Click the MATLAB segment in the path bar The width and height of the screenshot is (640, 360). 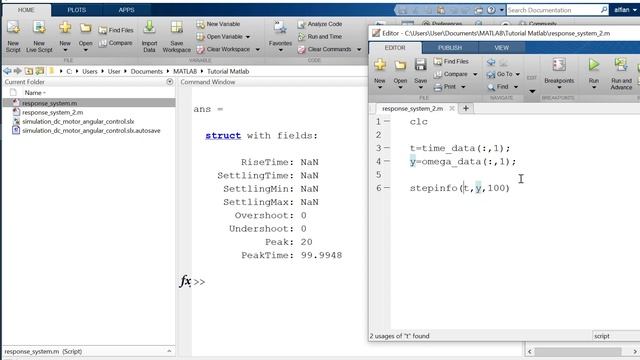point(184,71)
